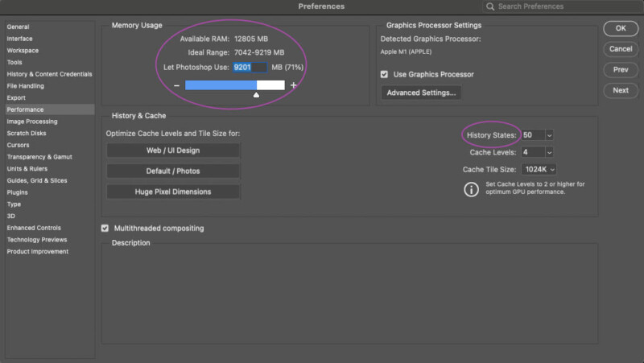The height and width of the screenshot is (363, 644).
Task: Open Advanced Settings for graphics processor
Action: 421,93
